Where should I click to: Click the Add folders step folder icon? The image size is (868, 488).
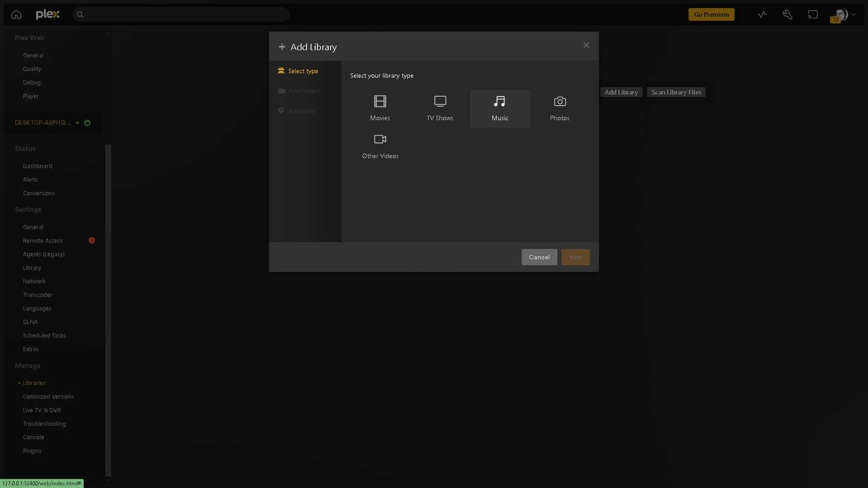[282, 90]
